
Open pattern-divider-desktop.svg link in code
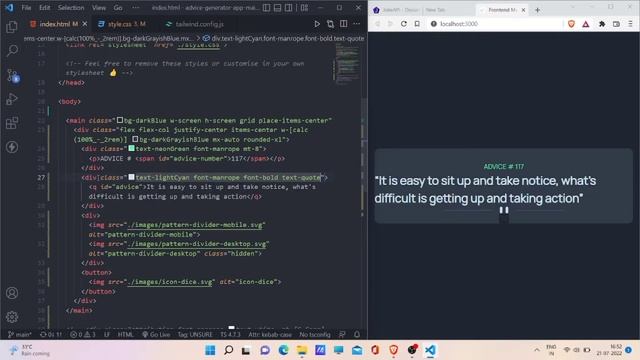197,244
